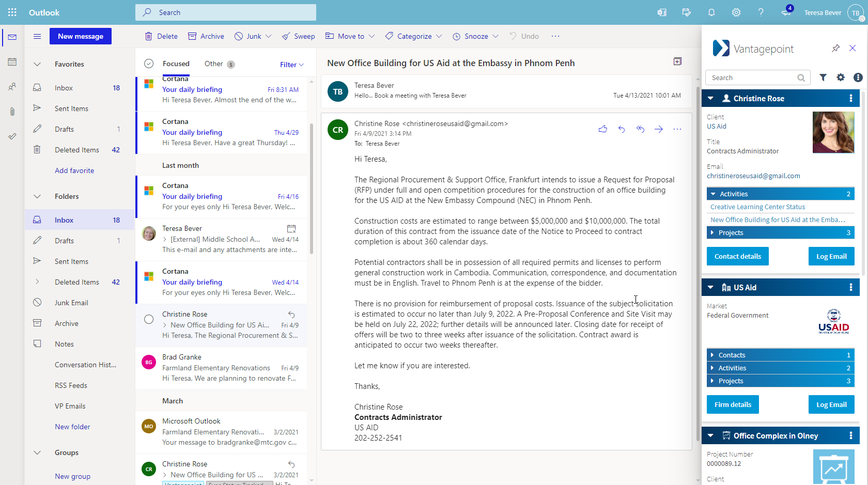The width and height of the screenshot is (868, 485).
Task: Pin the Vantagepoint panel
Action: [x=836, y=48]
